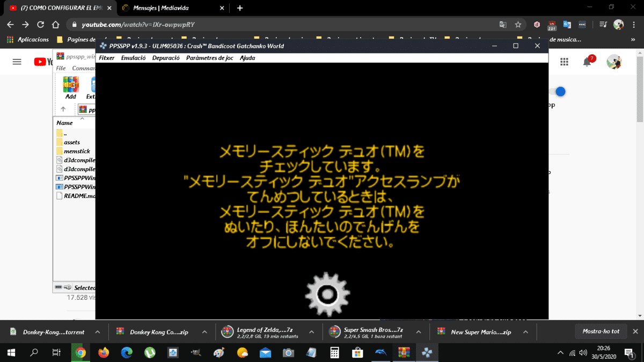This screenshot has height=362, width=644.
Task: Click Mostra-ho tot downloads button
Action: click(601, 331)
